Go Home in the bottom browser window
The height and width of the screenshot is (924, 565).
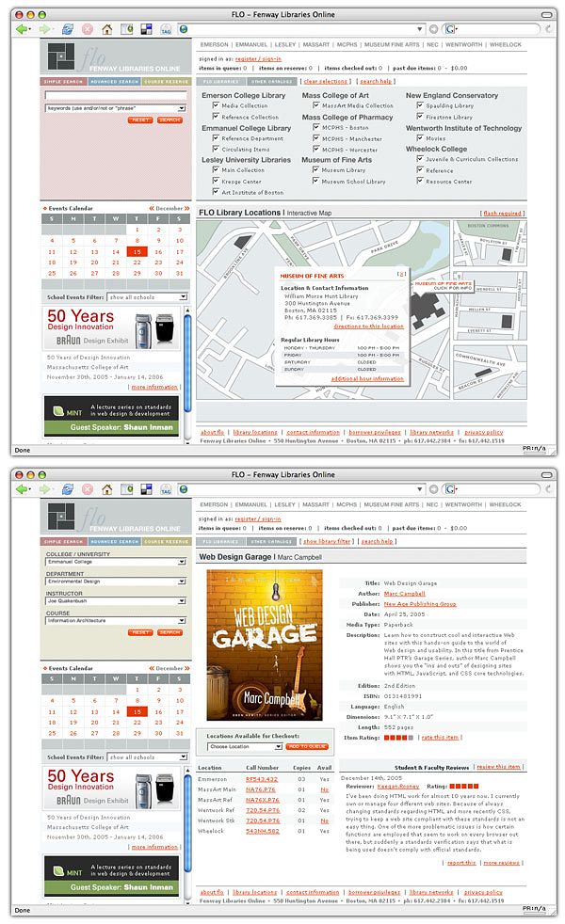coord(106,489)
